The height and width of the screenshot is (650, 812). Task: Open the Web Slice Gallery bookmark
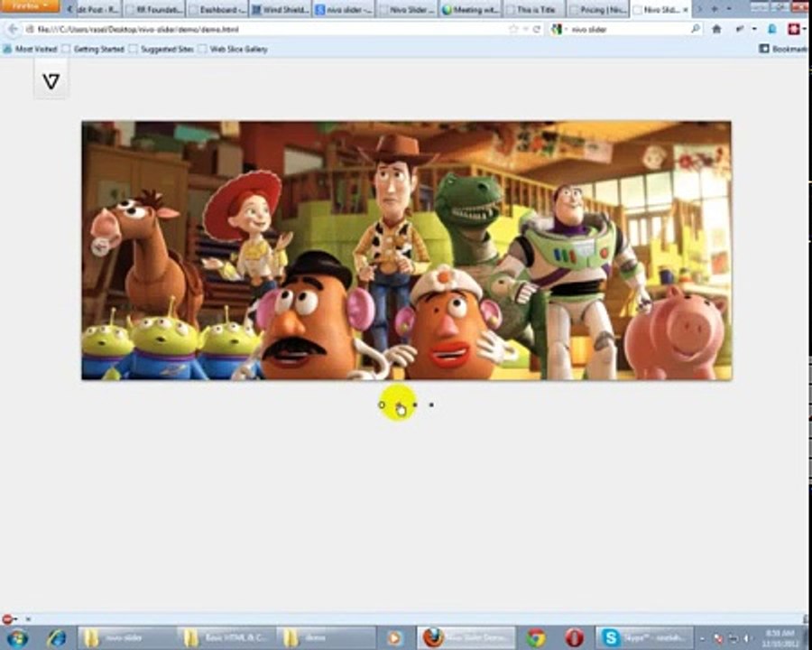pos(233,50)
